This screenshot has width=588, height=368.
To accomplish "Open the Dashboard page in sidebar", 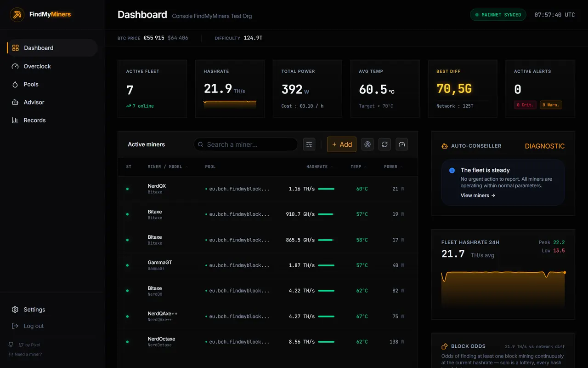I will [52, 48].
